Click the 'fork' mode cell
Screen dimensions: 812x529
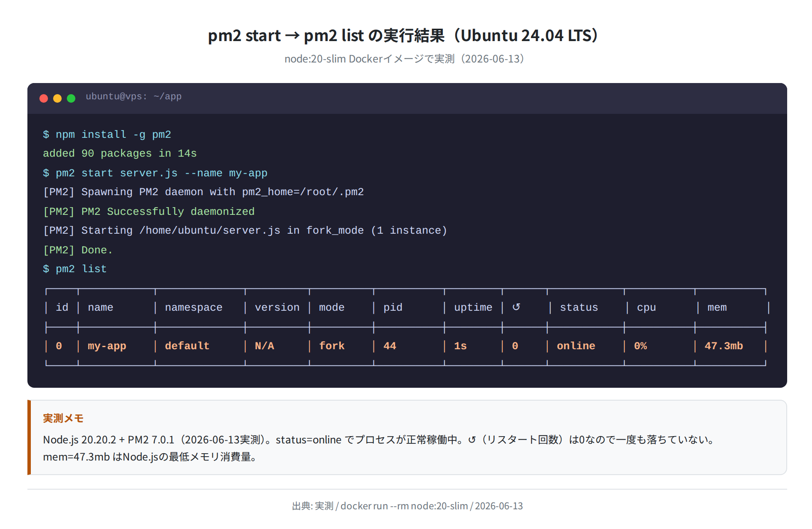pos(332,346)
